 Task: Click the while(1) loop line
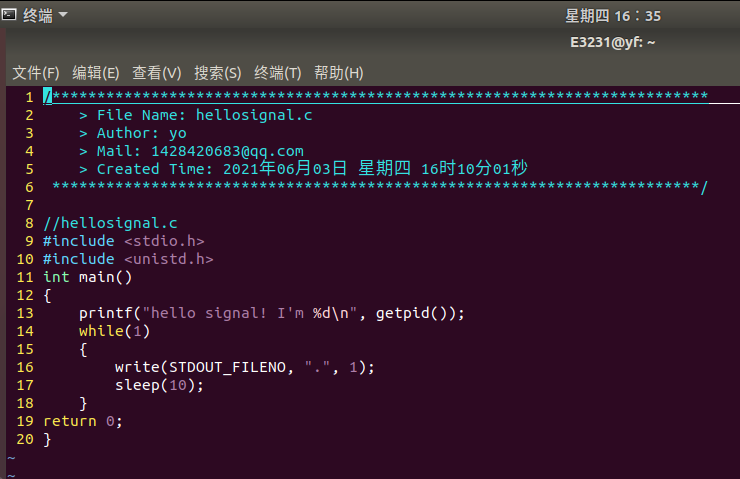tap(114, 331)
